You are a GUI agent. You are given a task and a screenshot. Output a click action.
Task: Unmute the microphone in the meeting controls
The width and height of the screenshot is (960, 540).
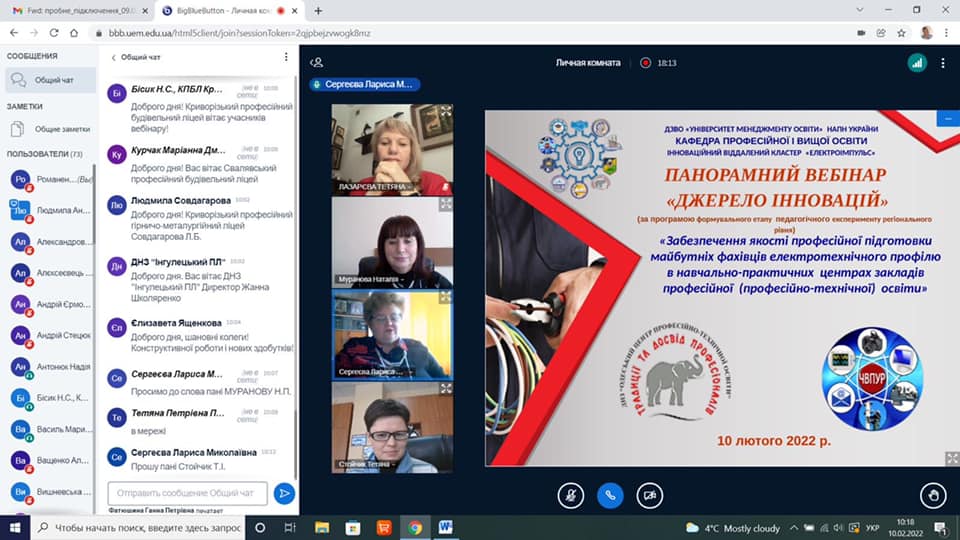571,494
